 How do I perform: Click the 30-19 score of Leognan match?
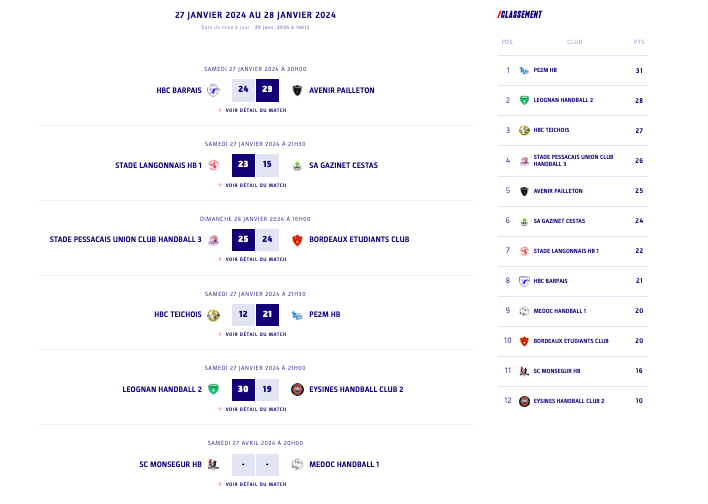[x=255, y=389]
